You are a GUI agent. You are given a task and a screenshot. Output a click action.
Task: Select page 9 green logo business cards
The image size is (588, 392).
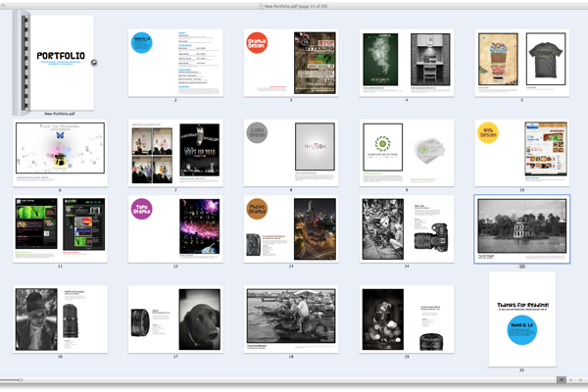[407, 153]
